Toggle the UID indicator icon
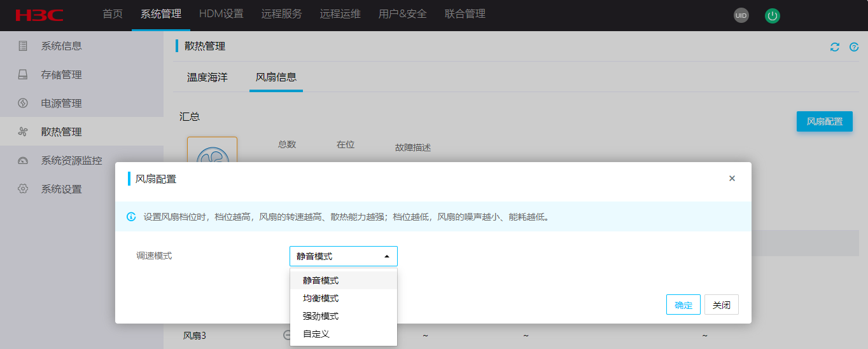Viewport: 868px width, 349px height. click(x=741, y=16)
